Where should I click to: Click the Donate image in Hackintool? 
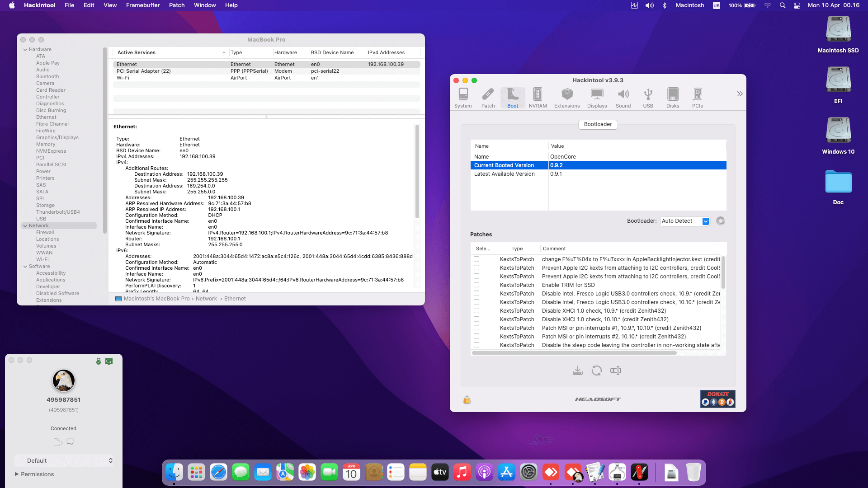tap(718, 399)
